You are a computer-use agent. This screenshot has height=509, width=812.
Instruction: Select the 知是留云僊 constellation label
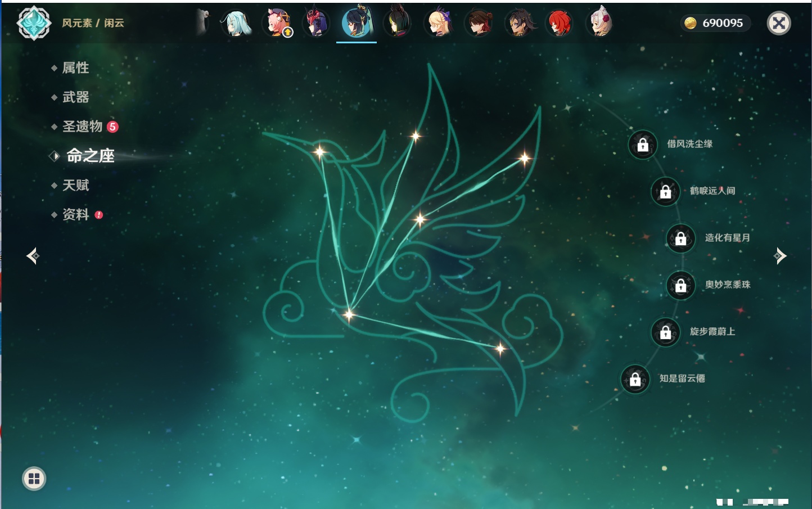682,379
